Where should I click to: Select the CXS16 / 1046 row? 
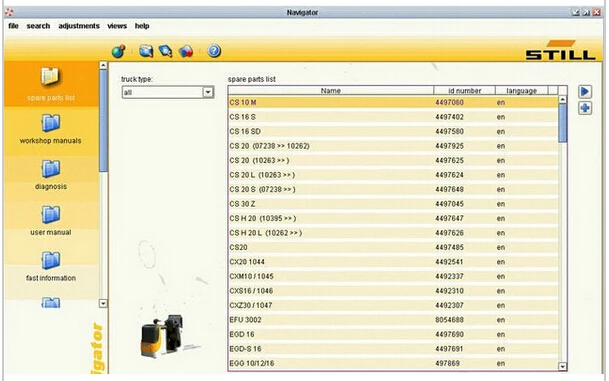[x=393, y=291]
